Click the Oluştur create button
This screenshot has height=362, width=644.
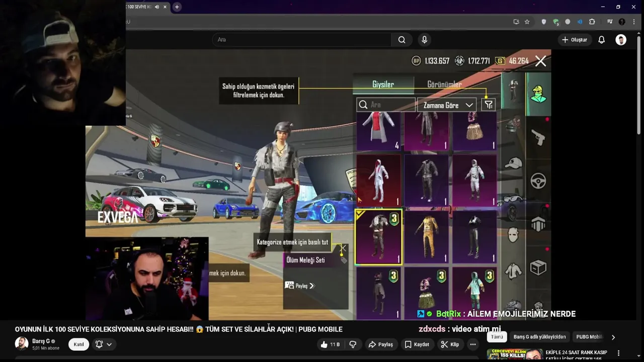coord(574,40)
